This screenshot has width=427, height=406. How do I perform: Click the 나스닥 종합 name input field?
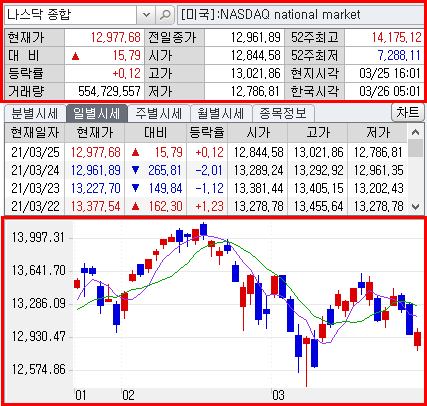70,15
